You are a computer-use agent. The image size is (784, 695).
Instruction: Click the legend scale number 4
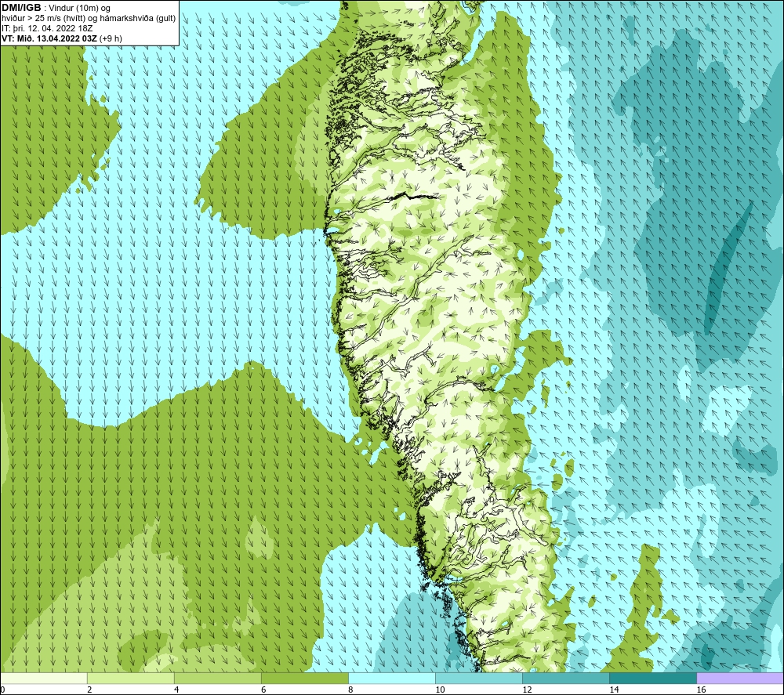point(176,690)
